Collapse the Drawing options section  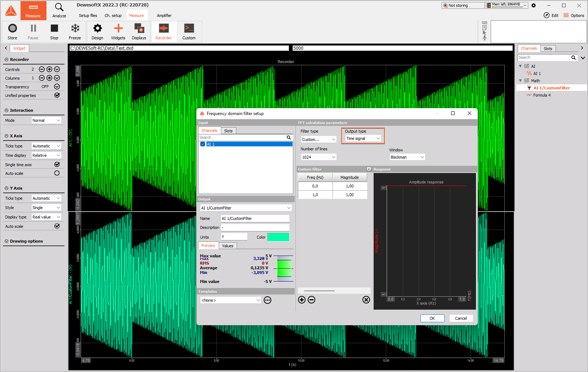6,241
